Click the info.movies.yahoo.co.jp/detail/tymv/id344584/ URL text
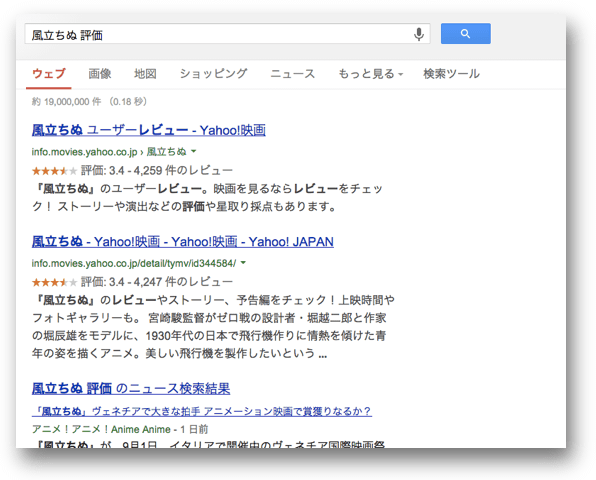 tap(134, 263)
